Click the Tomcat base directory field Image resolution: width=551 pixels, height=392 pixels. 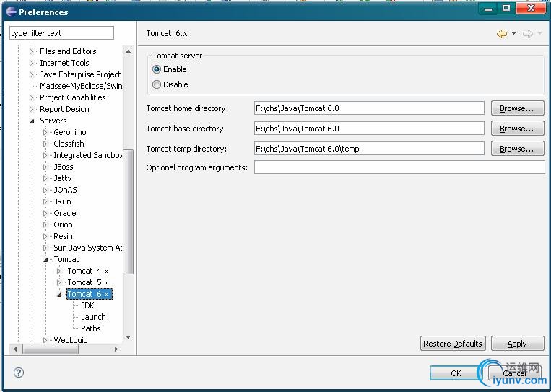pos(369,129)
